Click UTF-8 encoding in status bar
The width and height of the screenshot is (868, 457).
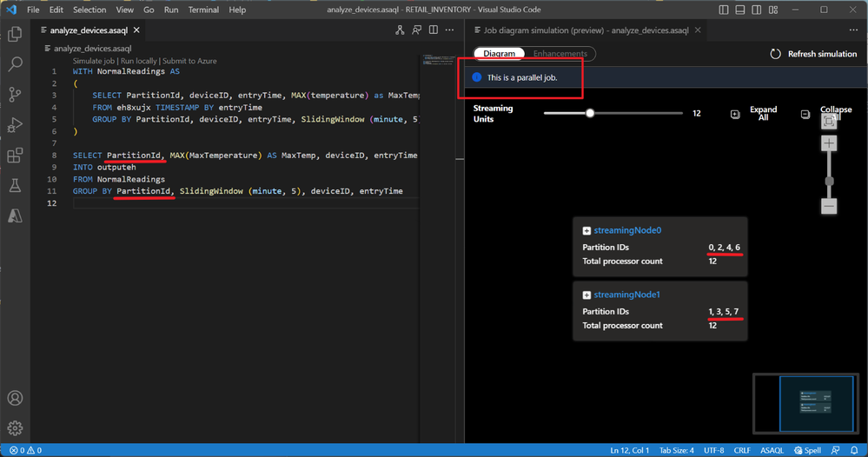point(713,450)
